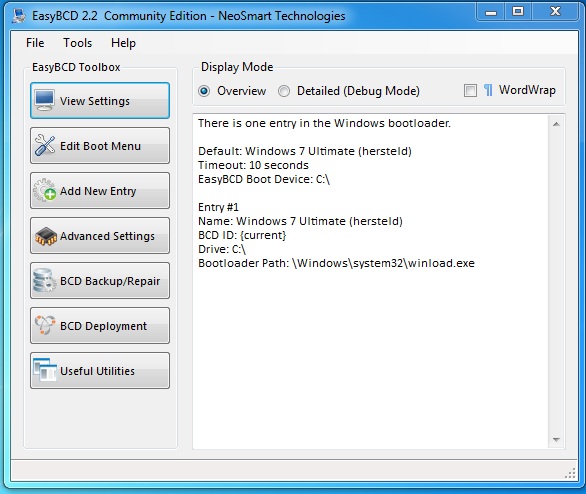This screenshot has height=494, width=586.
Task: Enable the WordWrap checkbox
Action: click(470, 90)
